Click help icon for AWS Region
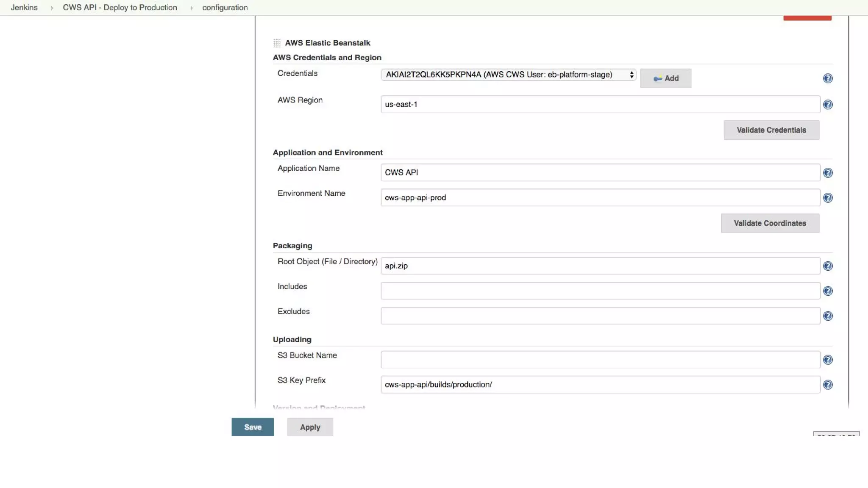This screenshot has height=488, width=868. (x=827, y=105)
